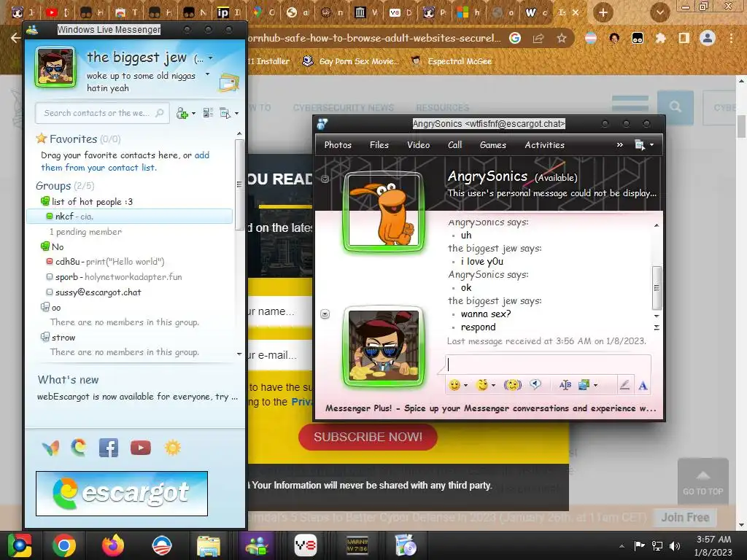Click the Escargot swirl icon at bottom
This screenshot has width=747, height=560.
point(79,447)
